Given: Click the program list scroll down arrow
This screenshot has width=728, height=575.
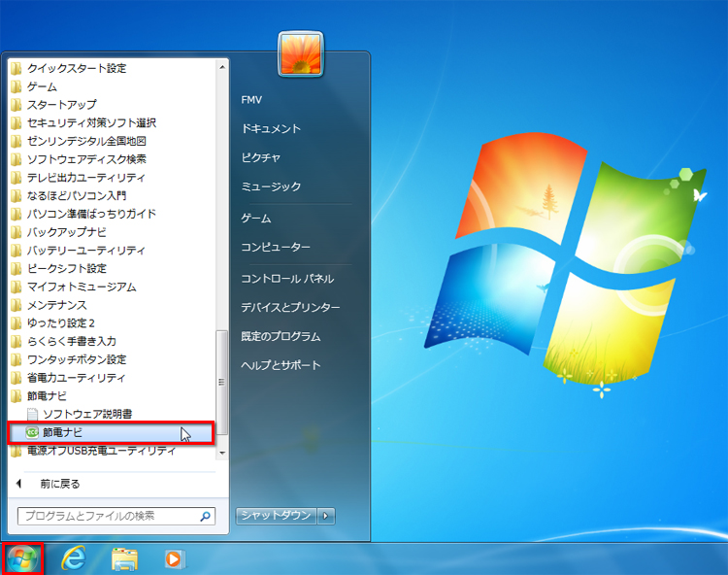Looking at the screenshot, I should point(222,453).
